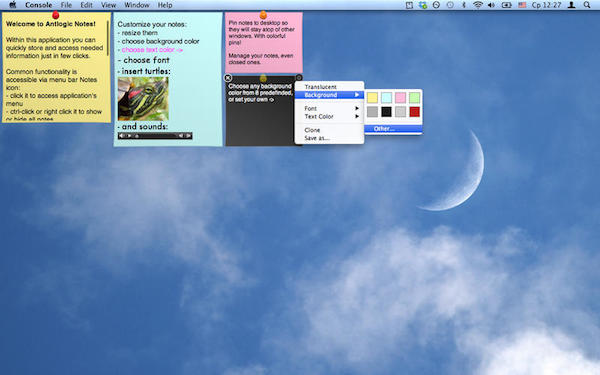
Task: Open the Console application menu
Action: click(38, 5)
